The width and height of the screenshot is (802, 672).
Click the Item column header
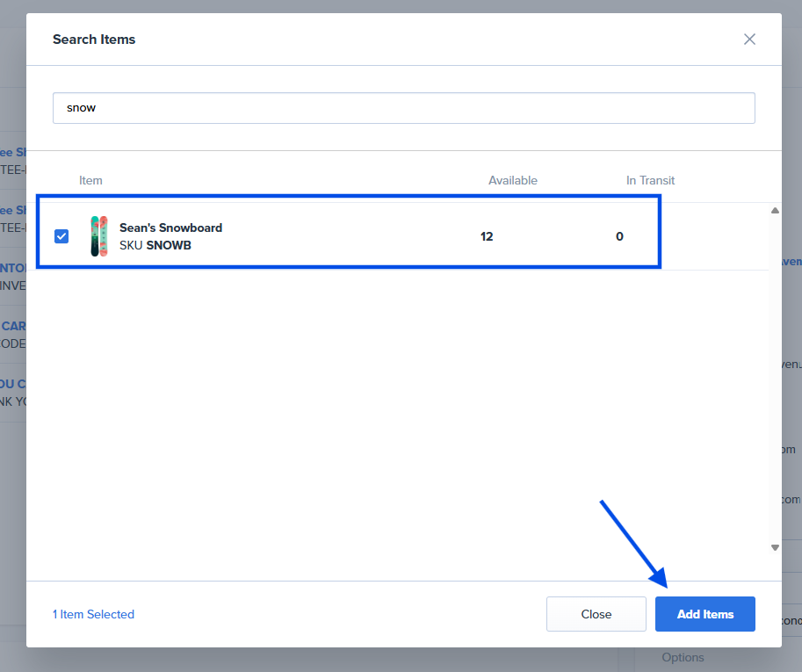point(90,180)
